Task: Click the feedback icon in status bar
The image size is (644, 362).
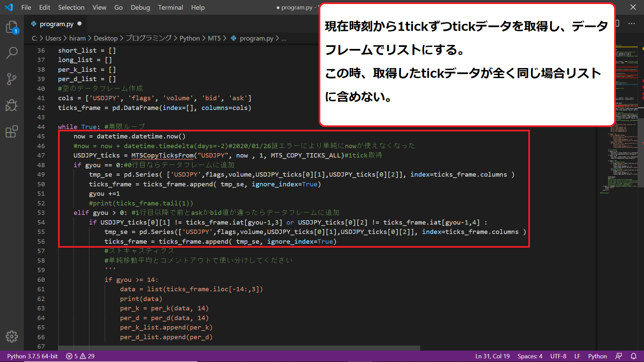Action: tap(619, 356)
